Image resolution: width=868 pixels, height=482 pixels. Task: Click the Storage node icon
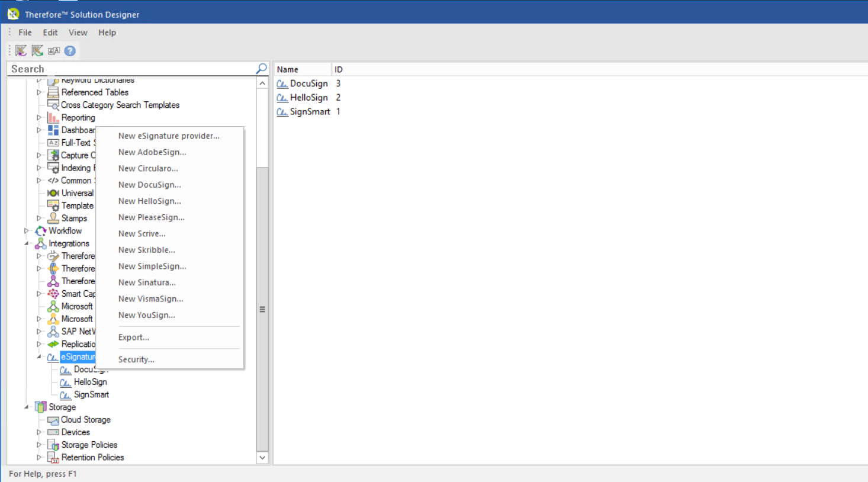tap(41, 407)
